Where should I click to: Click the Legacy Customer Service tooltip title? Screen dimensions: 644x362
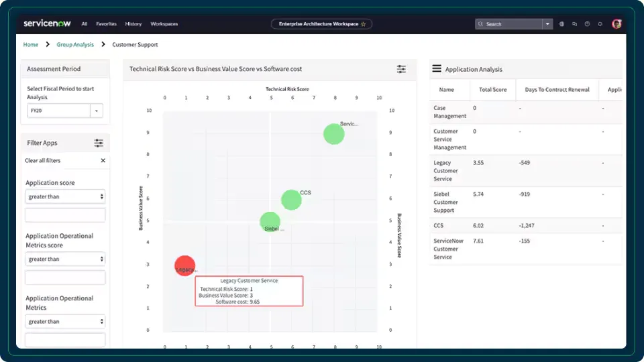[x=249, y=281]
